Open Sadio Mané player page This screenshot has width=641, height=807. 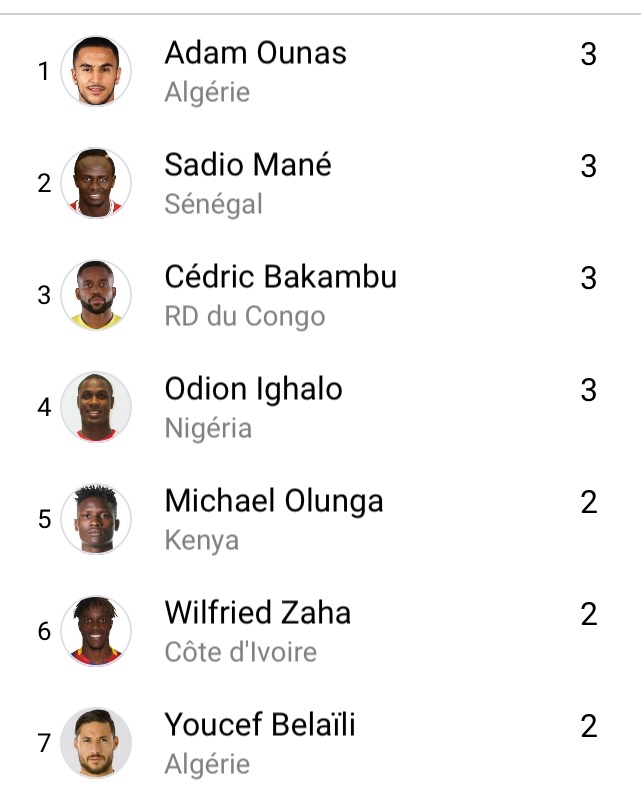pyautogui.click(x=248, y=165)
